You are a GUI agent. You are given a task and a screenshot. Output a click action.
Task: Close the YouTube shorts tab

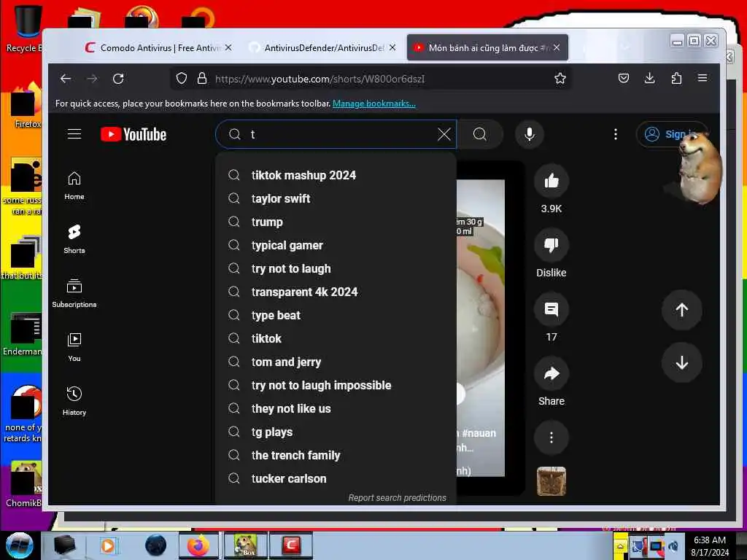click(x=557, y=47)
